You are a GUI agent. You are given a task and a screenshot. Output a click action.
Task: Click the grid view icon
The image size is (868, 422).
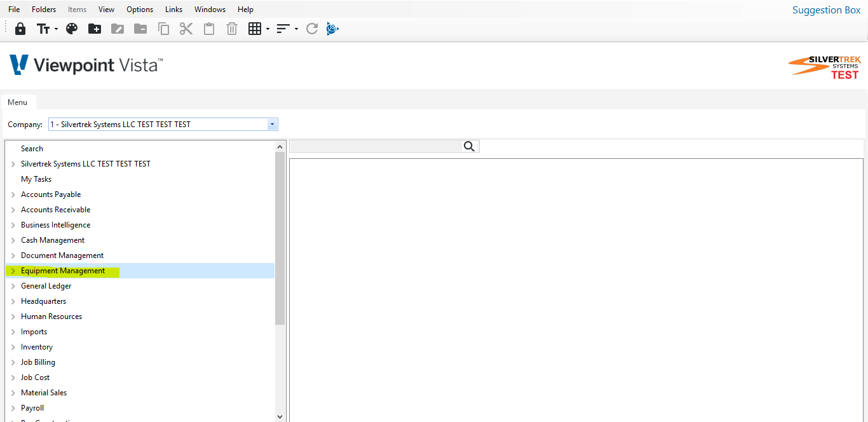tap(255, 29)
